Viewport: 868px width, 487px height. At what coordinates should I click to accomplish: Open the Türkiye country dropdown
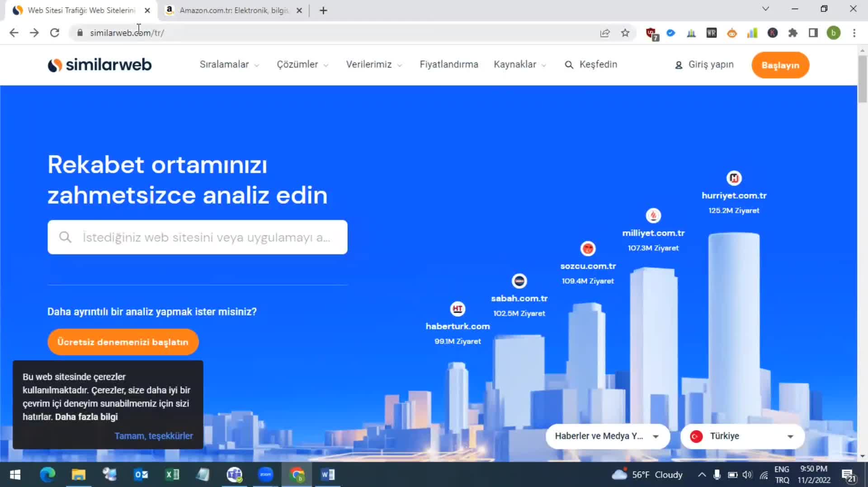pyautogui.click(x=742, y=436)
